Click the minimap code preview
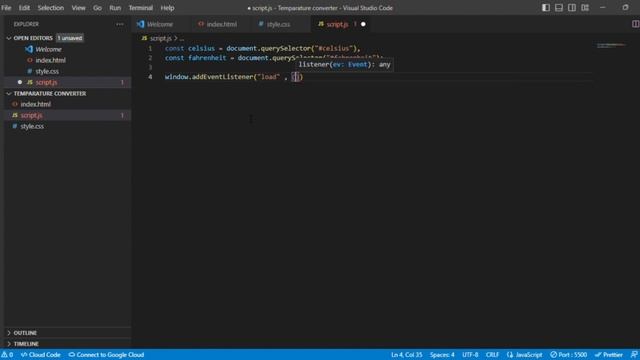The width and height of the screenshot is (640, 360). click(x=611, y=45)
